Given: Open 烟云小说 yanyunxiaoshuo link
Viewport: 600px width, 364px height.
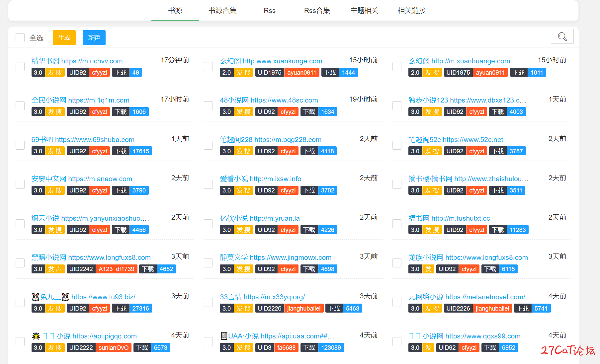Looking at the screenshot, I should coord(90,218).
